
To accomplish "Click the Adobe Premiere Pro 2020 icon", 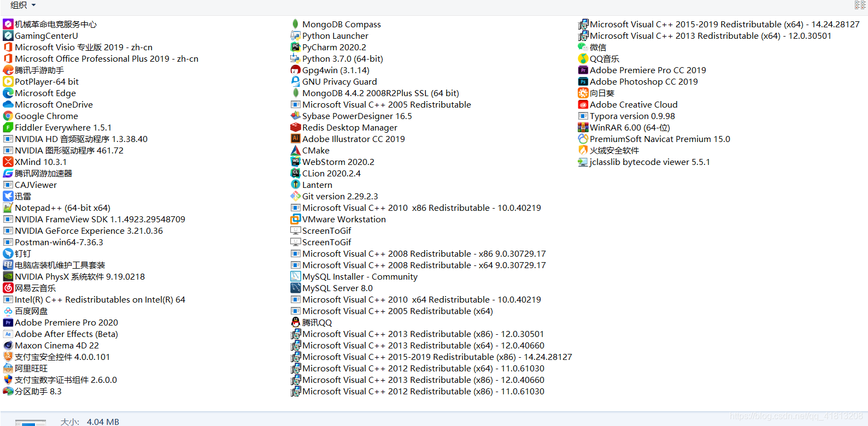I will tap(8, 322).
